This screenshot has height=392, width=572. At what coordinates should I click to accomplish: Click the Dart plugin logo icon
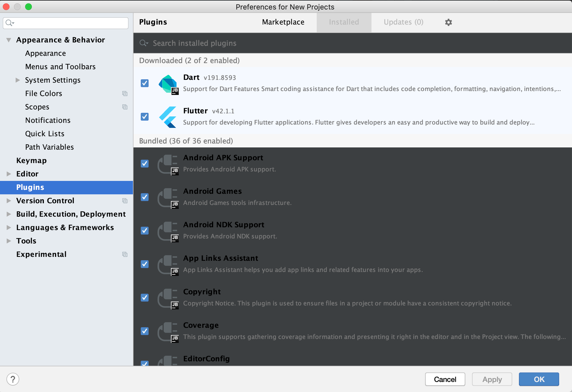click(x=168, y=84)
